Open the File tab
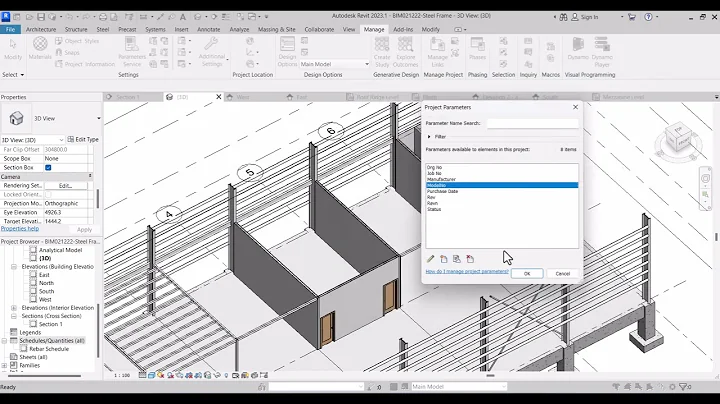The image size is (720, 404). coord(10,29)
